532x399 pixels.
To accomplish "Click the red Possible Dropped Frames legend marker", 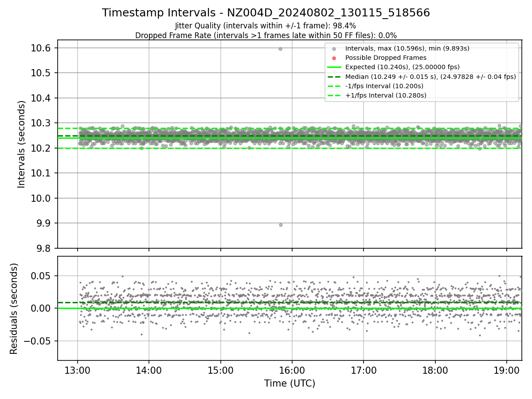I will tap(334, 58).
